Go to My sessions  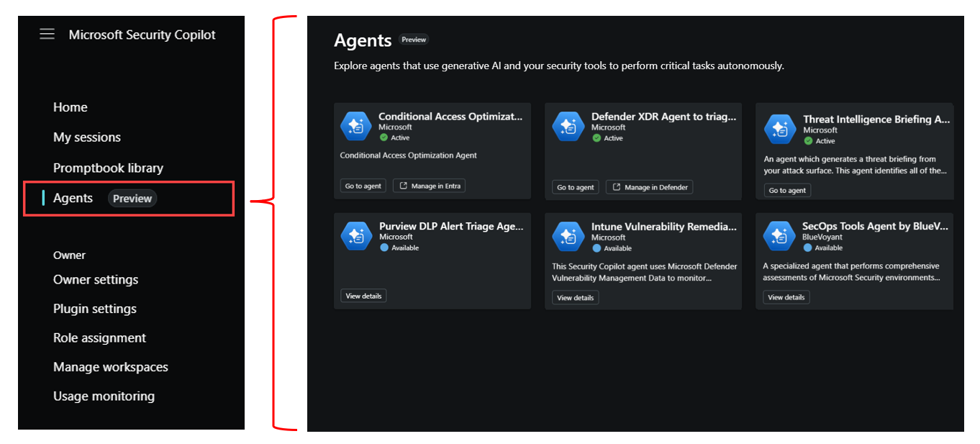pos(87,137)
